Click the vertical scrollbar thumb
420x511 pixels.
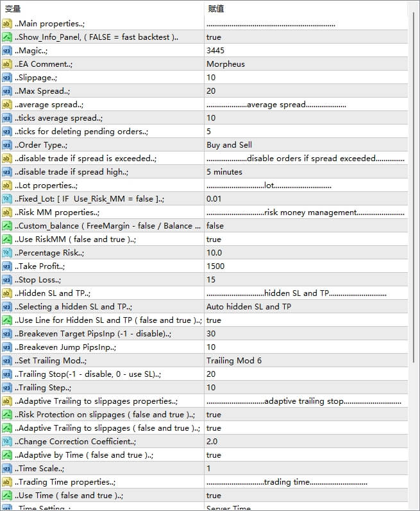[414, 187]
